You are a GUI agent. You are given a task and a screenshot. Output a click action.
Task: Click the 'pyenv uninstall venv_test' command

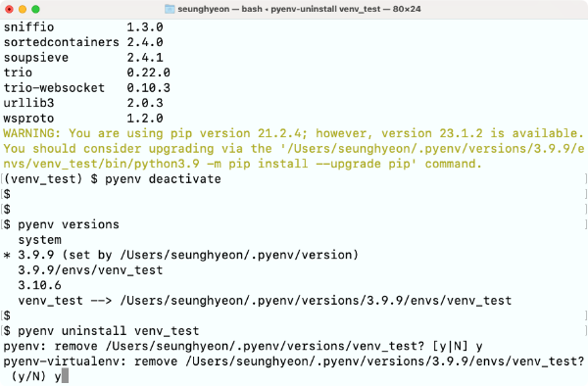[109, 331]
